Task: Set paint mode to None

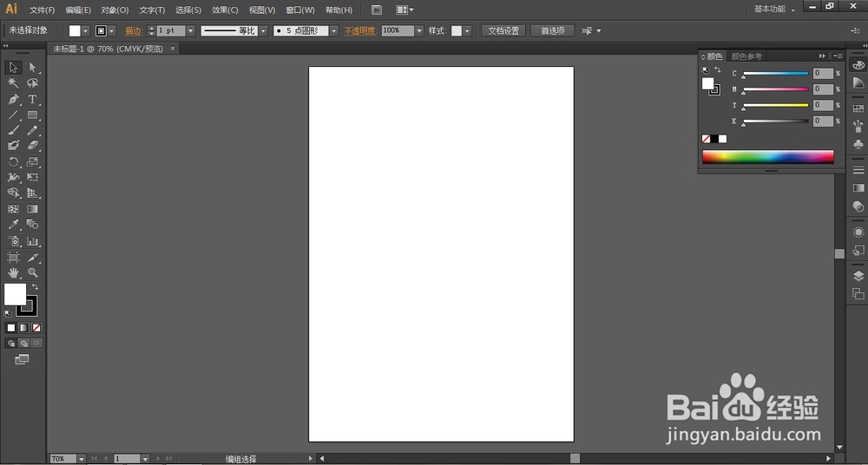Action: coord(36,328)
